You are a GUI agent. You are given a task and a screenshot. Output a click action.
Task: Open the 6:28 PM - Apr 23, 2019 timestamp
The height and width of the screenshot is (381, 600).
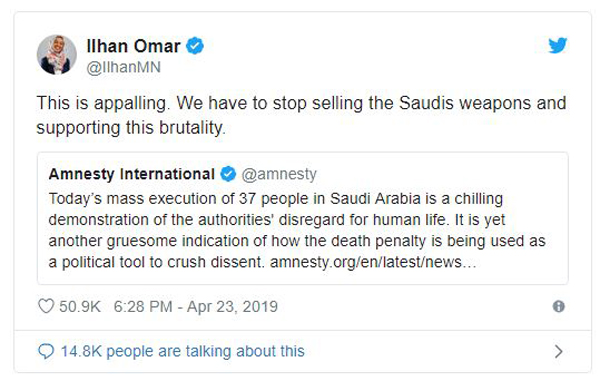196,307
